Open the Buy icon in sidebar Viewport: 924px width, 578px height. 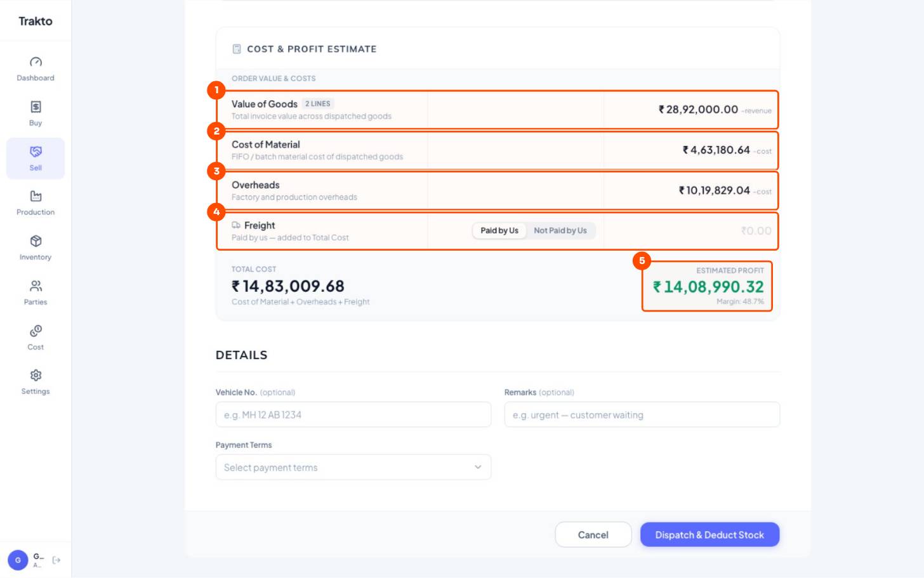pyautogui.click(x=36, y=107)
